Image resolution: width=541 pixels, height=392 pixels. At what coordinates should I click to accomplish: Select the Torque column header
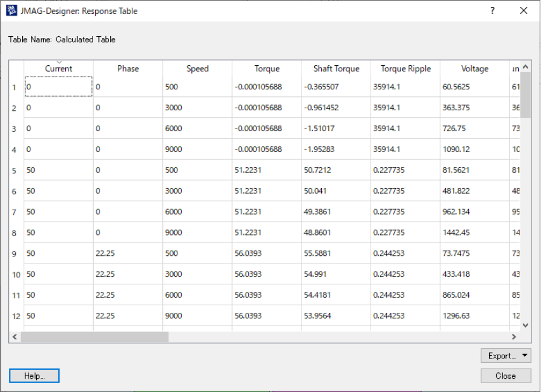267,69
